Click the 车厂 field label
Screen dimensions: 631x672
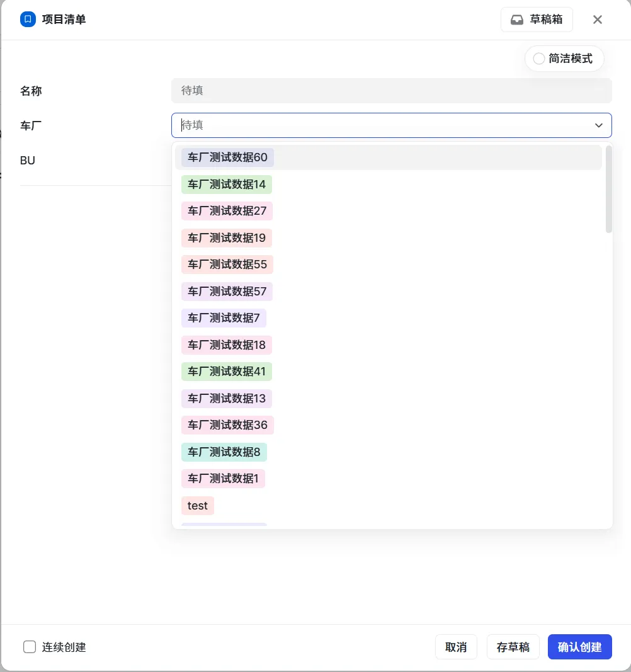coord(31,125)
